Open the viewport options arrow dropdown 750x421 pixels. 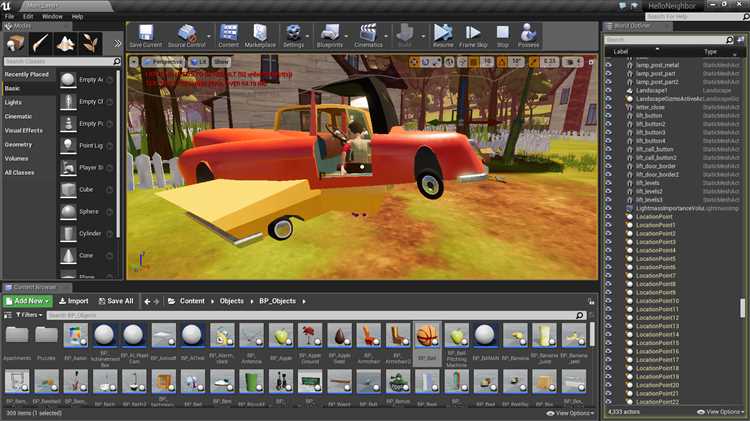click(134, 62)
